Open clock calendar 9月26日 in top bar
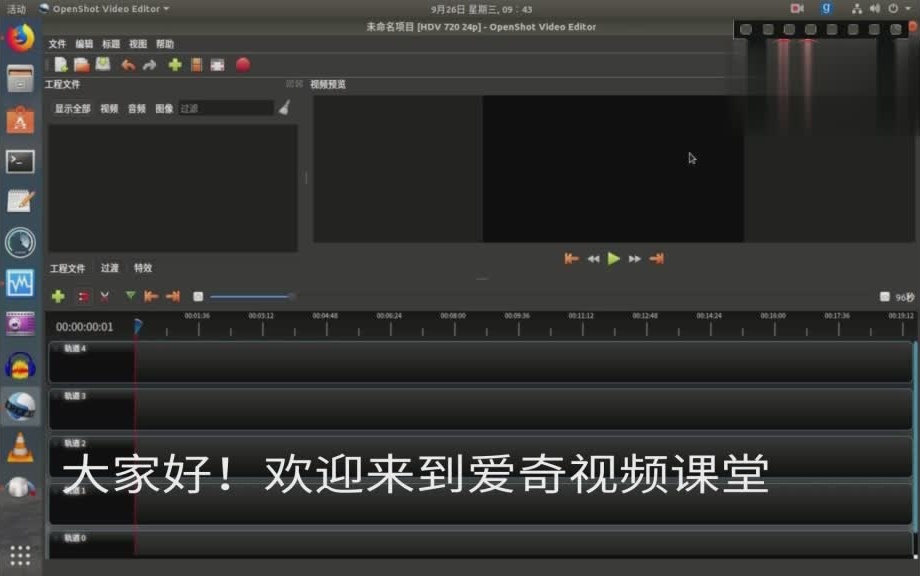This screenshot has width=920, height=576. tap(481, 9)
